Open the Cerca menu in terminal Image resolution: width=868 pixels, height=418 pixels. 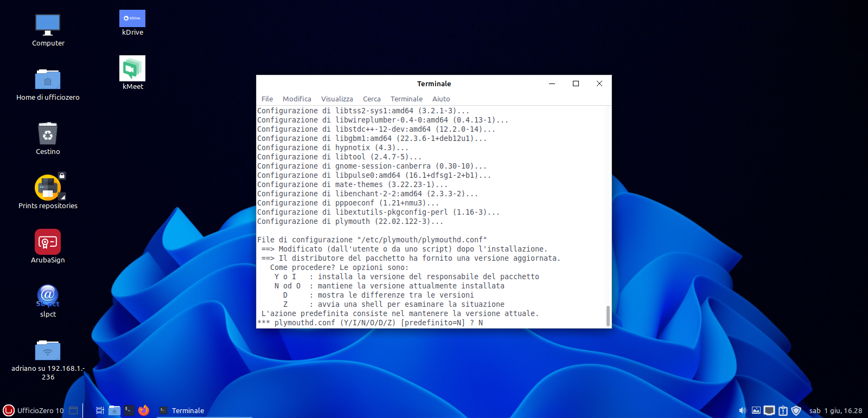pyautogui.click(x=372, y=99)
